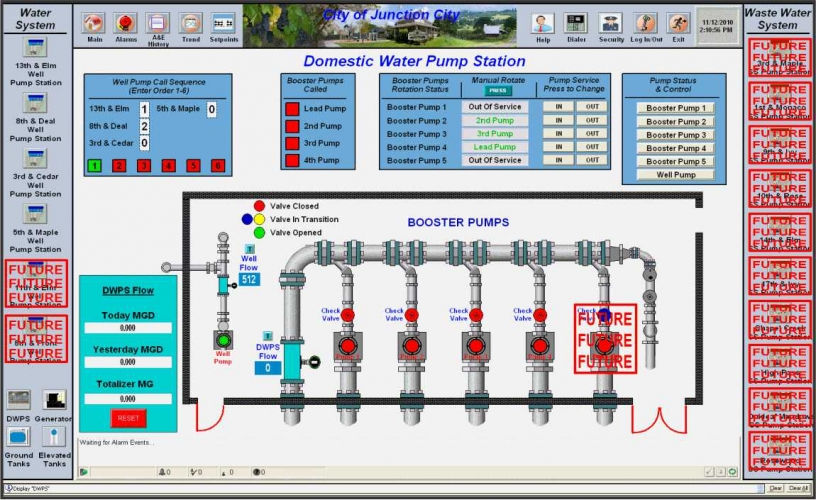Click the red sequence box 6
This screenshot has height=500, width=816.
218,166
